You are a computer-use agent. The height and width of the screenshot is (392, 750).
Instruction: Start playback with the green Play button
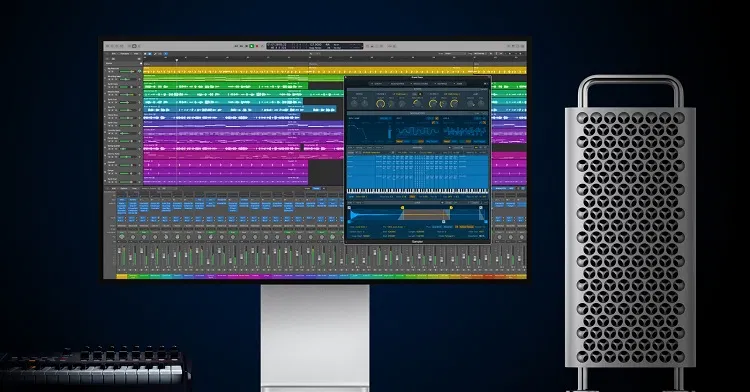[x=252, y=46]
